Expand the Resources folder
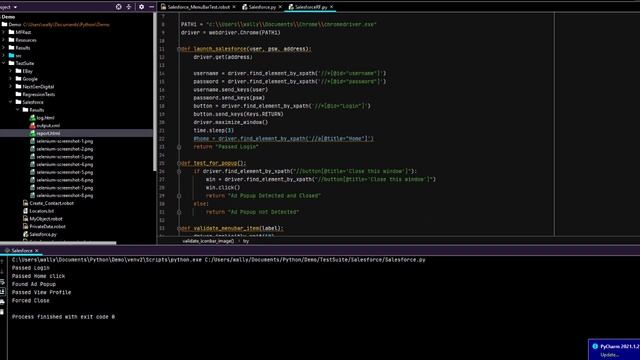This screenshot has height=360, width=640. click(x=4, y=40)
